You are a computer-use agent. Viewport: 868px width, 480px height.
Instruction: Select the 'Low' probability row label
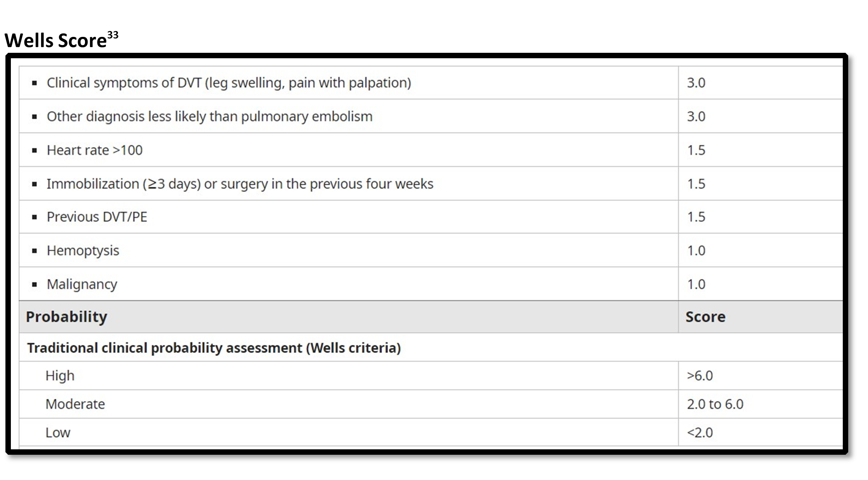58,433
